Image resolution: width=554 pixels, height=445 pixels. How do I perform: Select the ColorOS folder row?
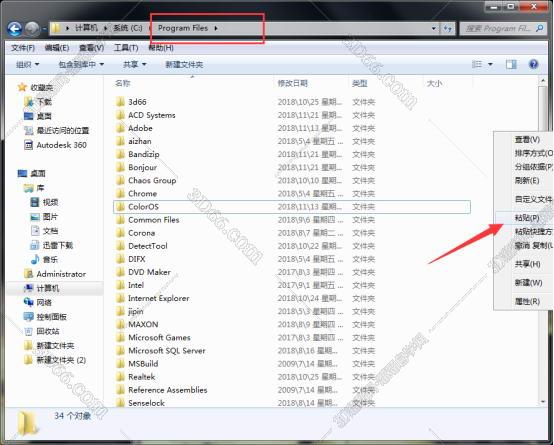click(x=292, y=207)
